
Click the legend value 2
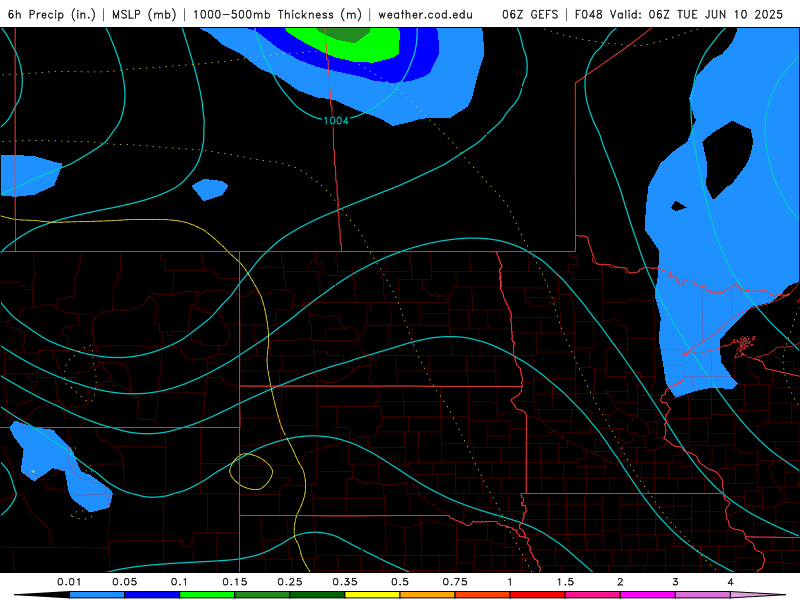pos(620,582)
